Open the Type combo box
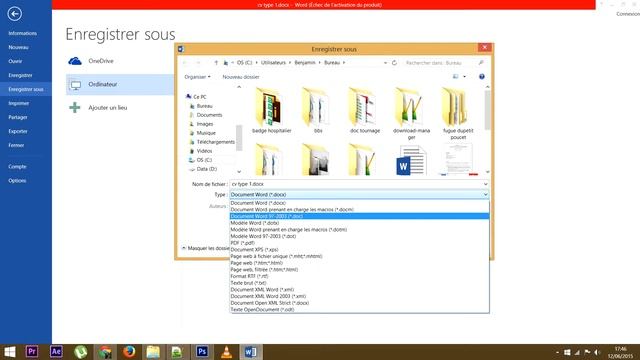Screen dimensions: 640x360 (x=359, y=195)
